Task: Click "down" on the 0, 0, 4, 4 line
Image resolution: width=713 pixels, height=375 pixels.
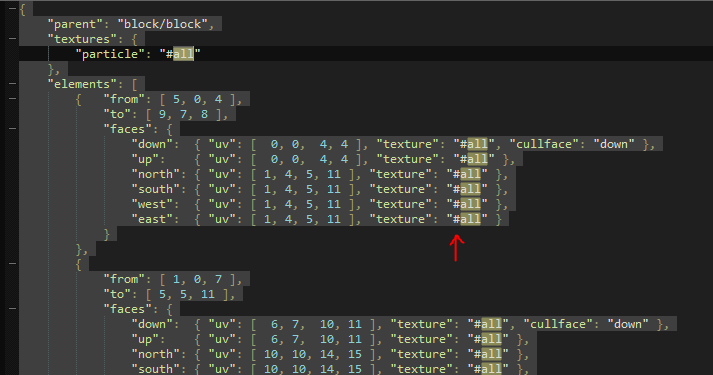Action: pos(152,144)
